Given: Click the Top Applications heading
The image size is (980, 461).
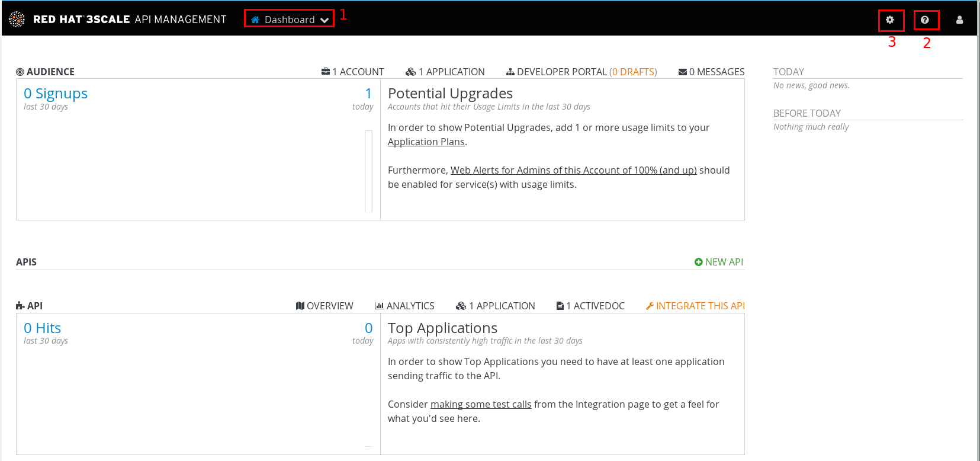Looking at the screenshot, I should pos(442,328).
